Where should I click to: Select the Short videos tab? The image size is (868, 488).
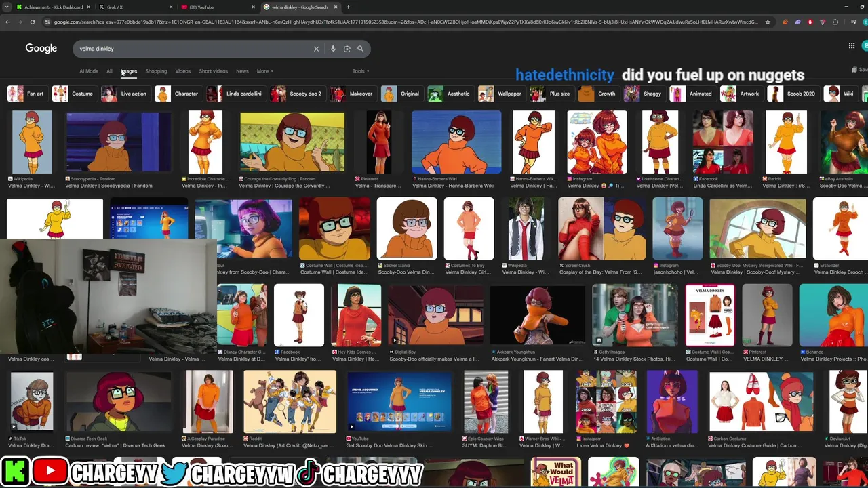[x=213, y=71]
